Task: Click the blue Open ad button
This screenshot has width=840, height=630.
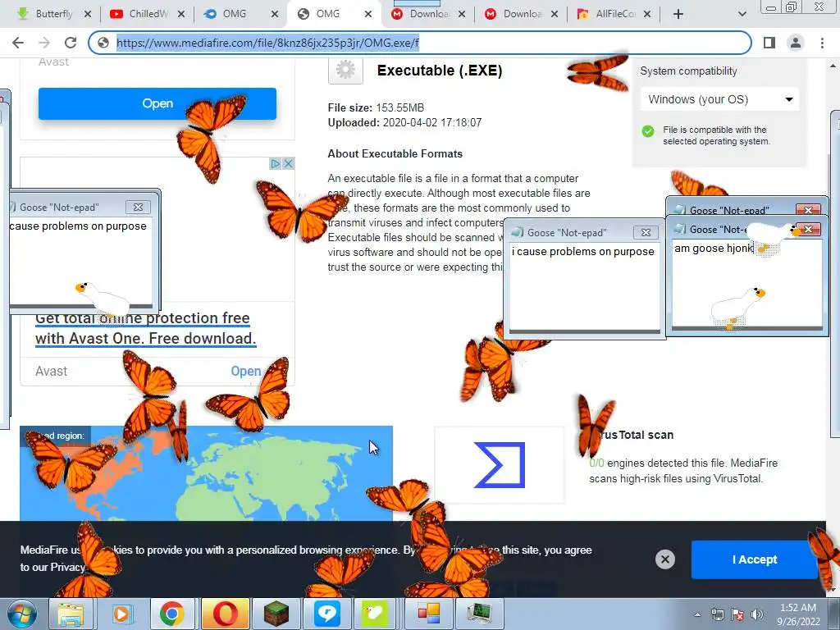Action: coord(157,103)
